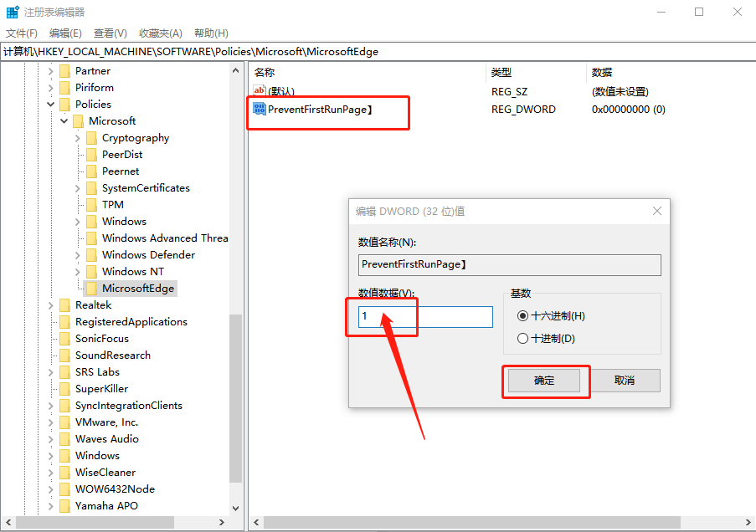Screen dimensions: 756x532
Task: Open the 收藏夹(A) favorites menu
Action: (161, 33)
